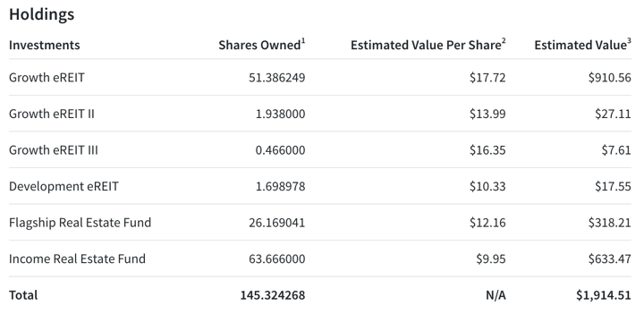
Task: Click the Investments column header
Action: tap(45, 45)
